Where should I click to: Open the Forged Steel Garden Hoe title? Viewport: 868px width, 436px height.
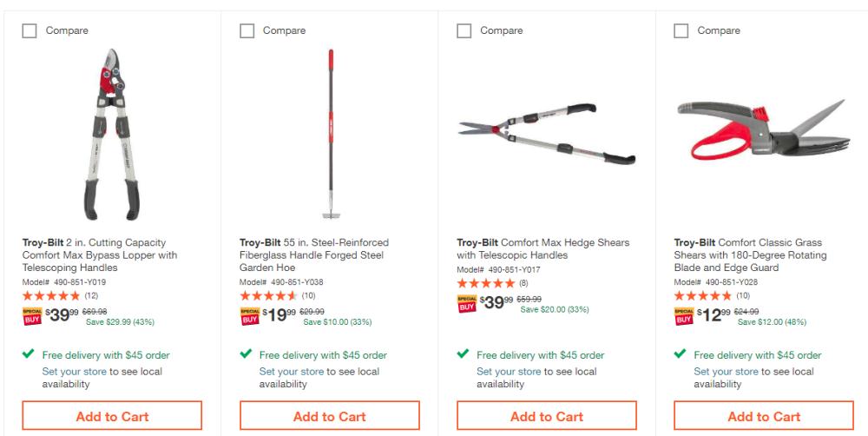click(x=313, y=255)
